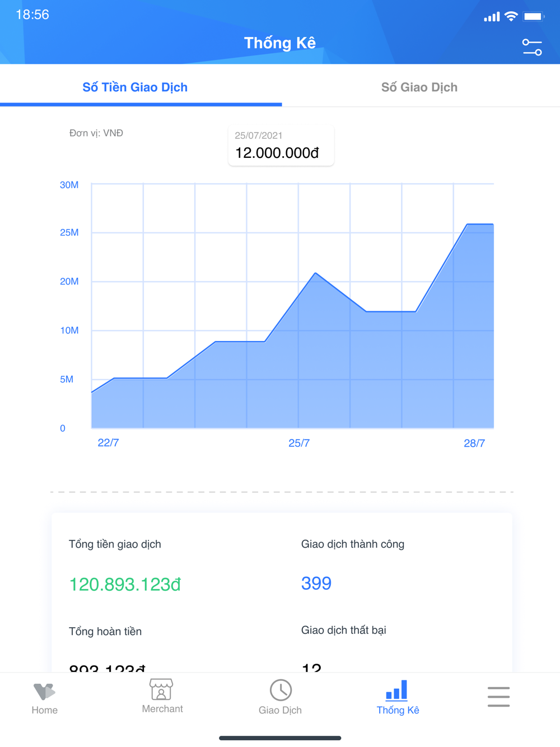Tap the 18:56 clock
The image size is (560, 747).
(x=32, y=15)
